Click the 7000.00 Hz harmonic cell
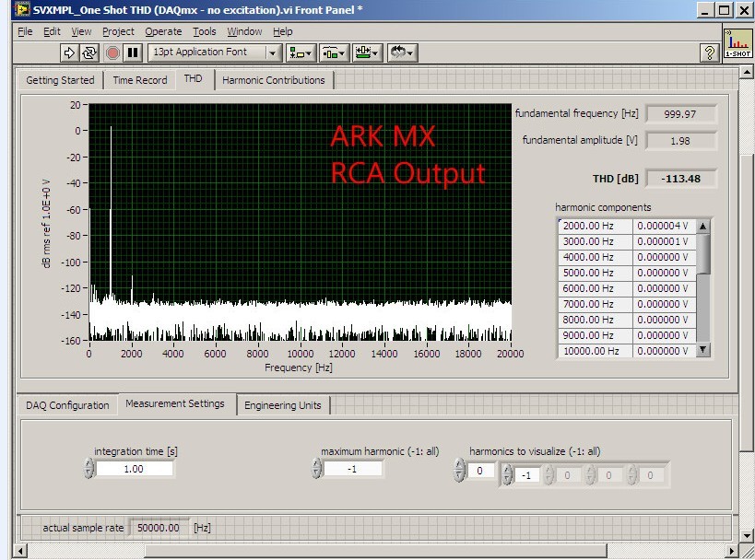 (596, 304)
